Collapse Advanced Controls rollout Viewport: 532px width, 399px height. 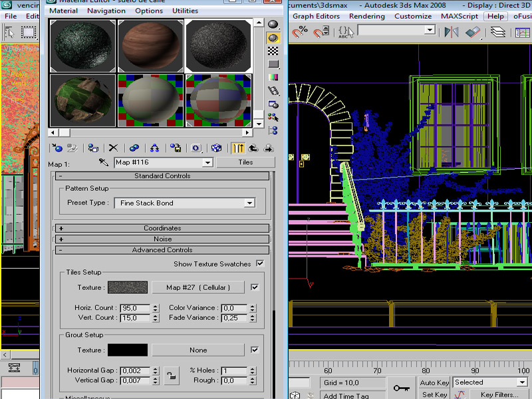coord(162,250)
